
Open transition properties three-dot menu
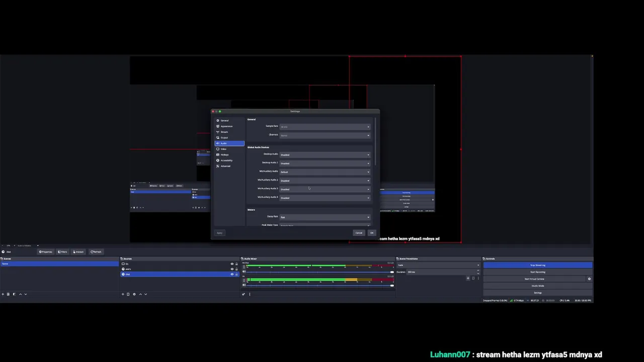[x=478, y=278]
